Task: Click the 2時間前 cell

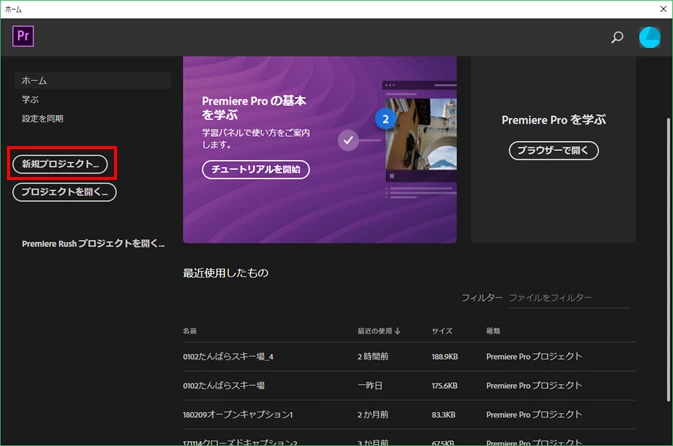Action: tap(373, 356)
